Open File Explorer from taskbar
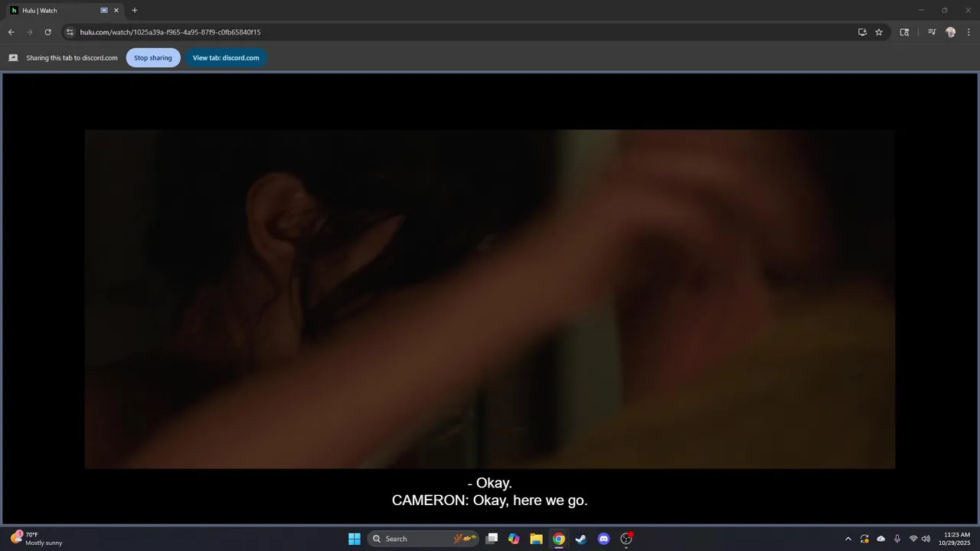Image resolution: width=980 pixels, height=551 pixels. click(537, 539)
